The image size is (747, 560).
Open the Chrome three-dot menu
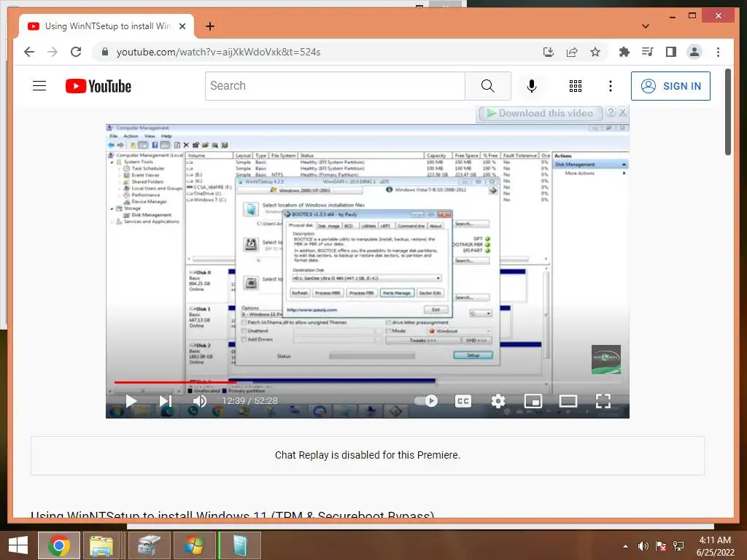point(718,52)
